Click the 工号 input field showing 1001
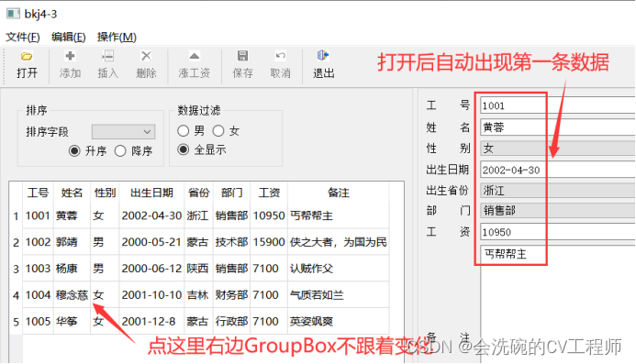The width and height of the screenshot is (636, 364). coord(558,105)
